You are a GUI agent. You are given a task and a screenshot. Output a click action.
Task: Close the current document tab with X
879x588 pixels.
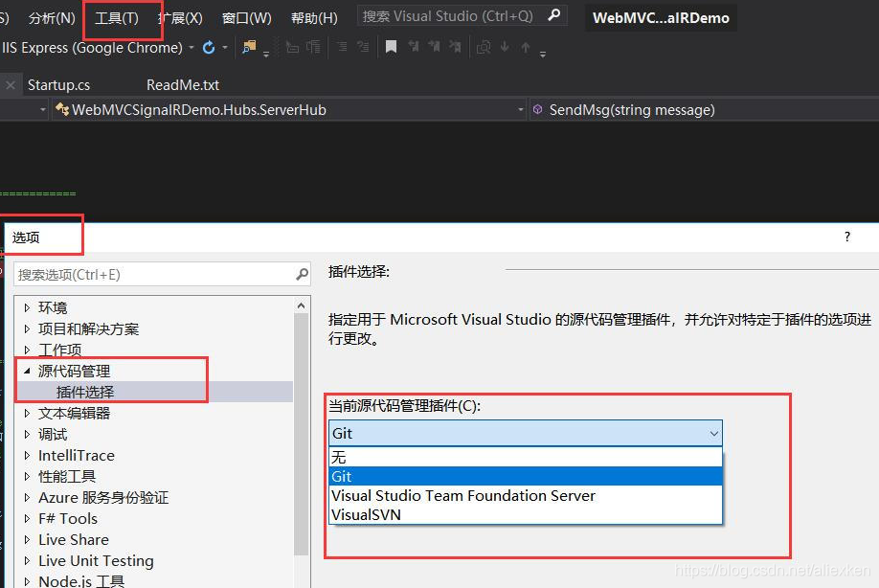click(x=11, y=85)
